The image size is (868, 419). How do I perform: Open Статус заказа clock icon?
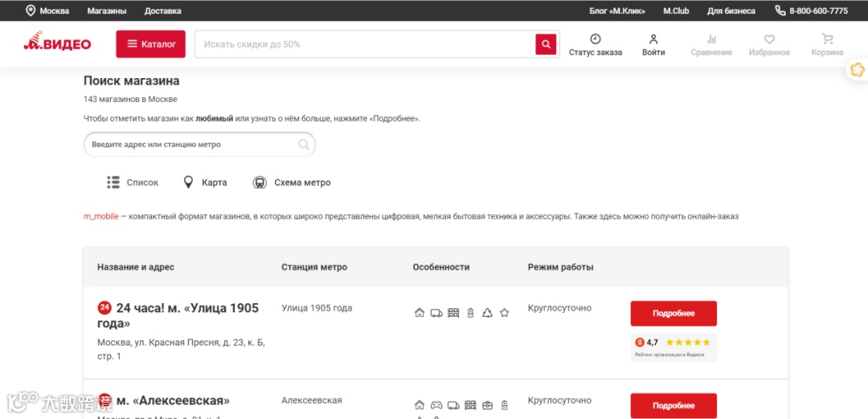pyautogui.click(x=596, y=39)
